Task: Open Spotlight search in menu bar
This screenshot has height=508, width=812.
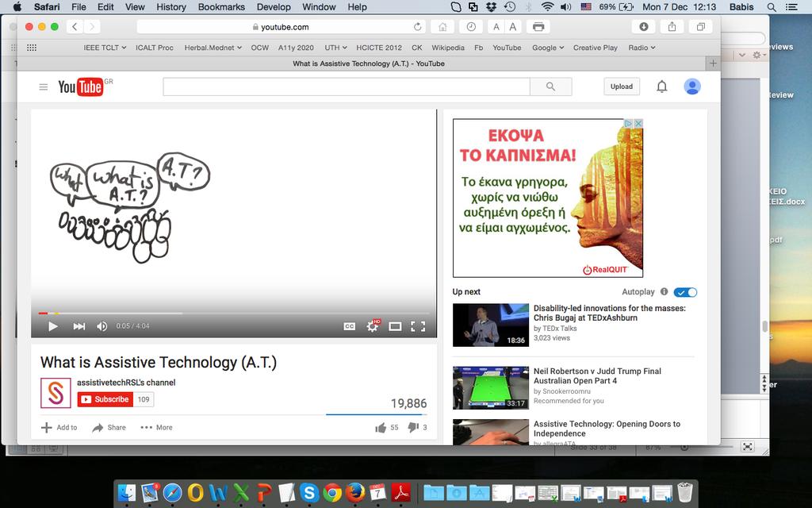Action: (x=772, y=6)
